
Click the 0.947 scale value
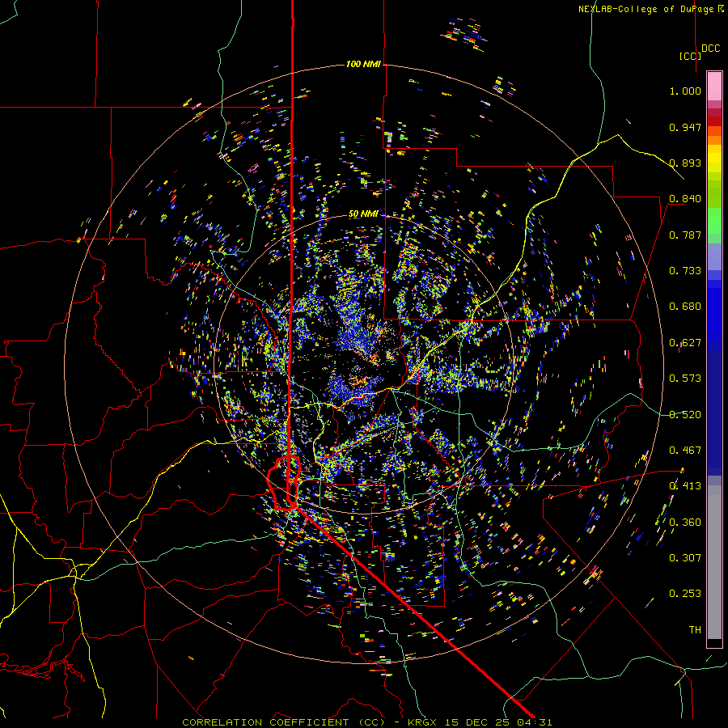(x=685, y=127)
